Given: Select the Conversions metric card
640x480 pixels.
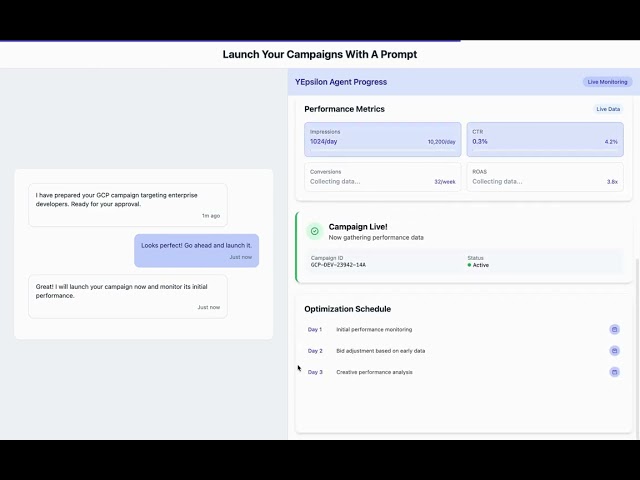Looking at the screenshot, I should click(382, 177).
